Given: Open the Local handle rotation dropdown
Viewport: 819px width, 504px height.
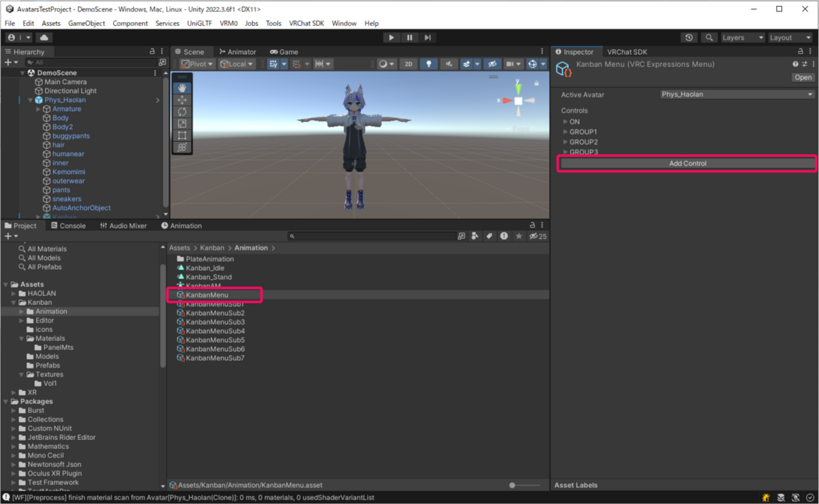Looking at the screenshot, I should (x=237, y=64).
